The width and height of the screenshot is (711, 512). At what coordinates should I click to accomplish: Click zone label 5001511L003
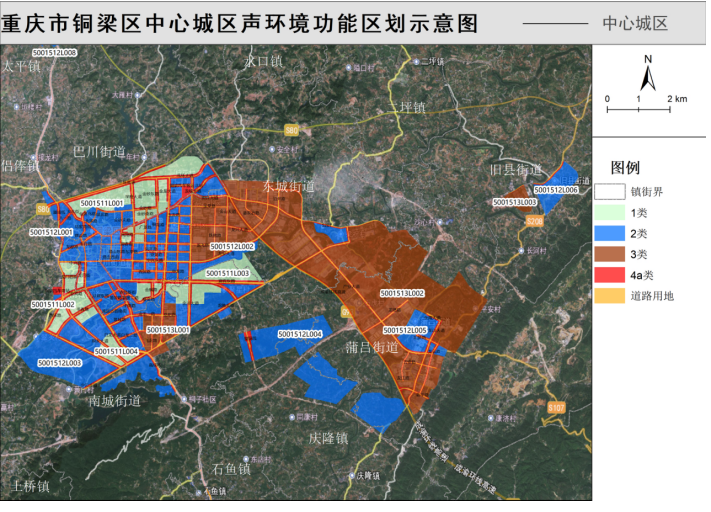tap(228, 273)
